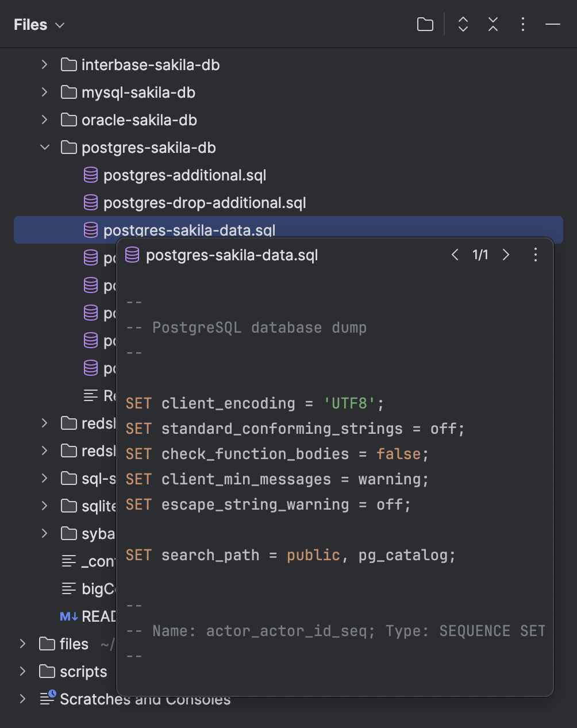Expand the interbase-sakila-db folder
The image size is (577, 728).
point(44,64)
